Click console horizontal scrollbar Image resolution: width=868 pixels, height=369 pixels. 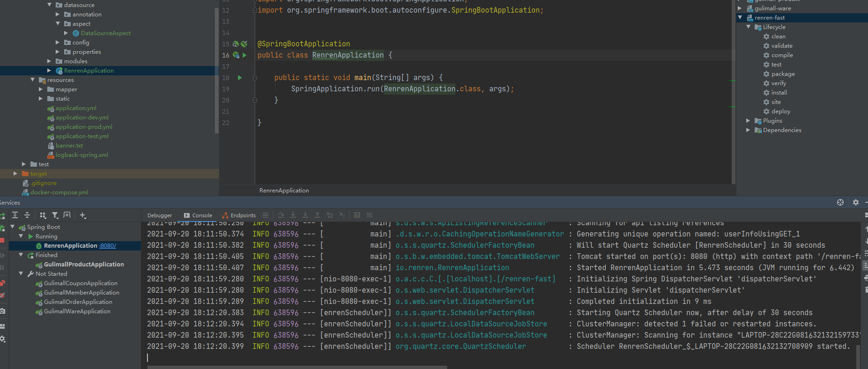point(297,367)
